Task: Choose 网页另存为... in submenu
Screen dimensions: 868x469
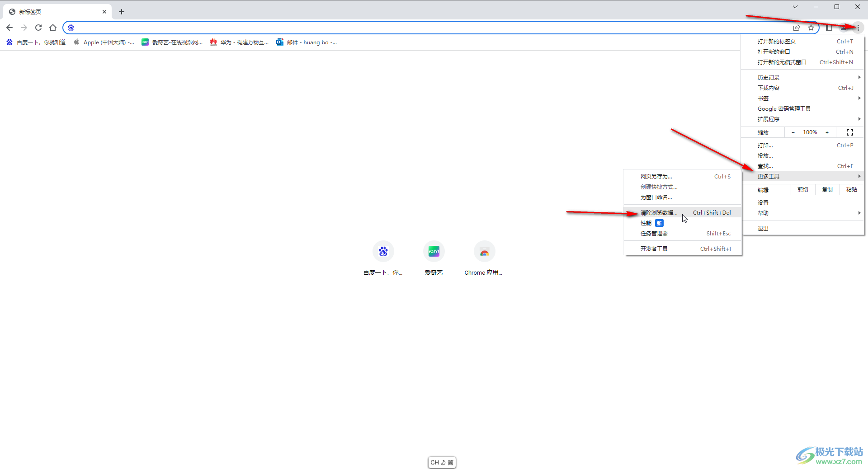Action: point(683,176)
